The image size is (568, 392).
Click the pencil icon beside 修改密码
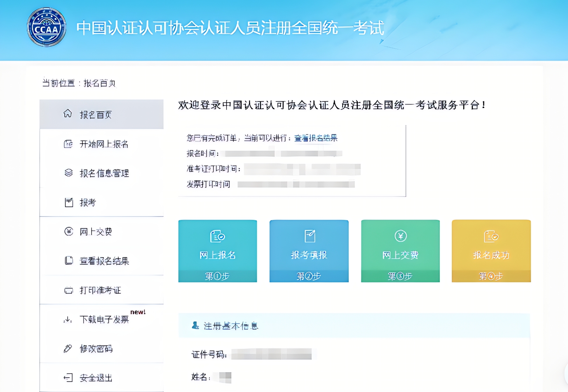point(68,348)
